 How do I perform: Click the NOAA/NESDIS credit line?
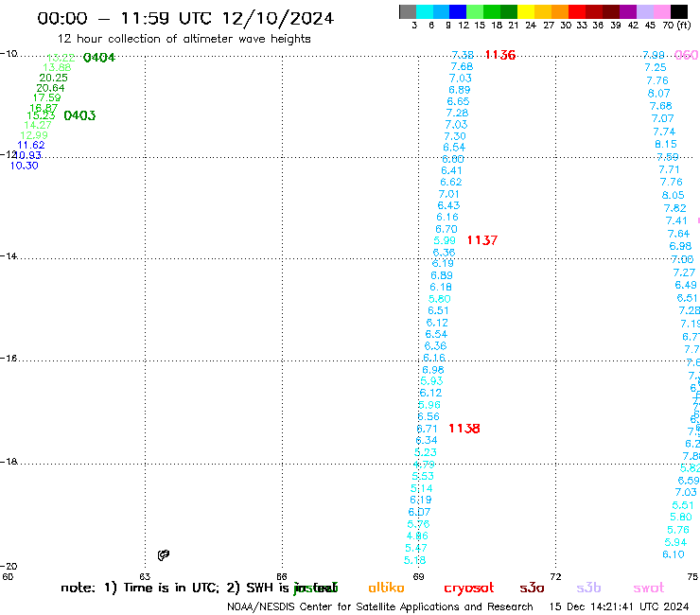point(380,606)
